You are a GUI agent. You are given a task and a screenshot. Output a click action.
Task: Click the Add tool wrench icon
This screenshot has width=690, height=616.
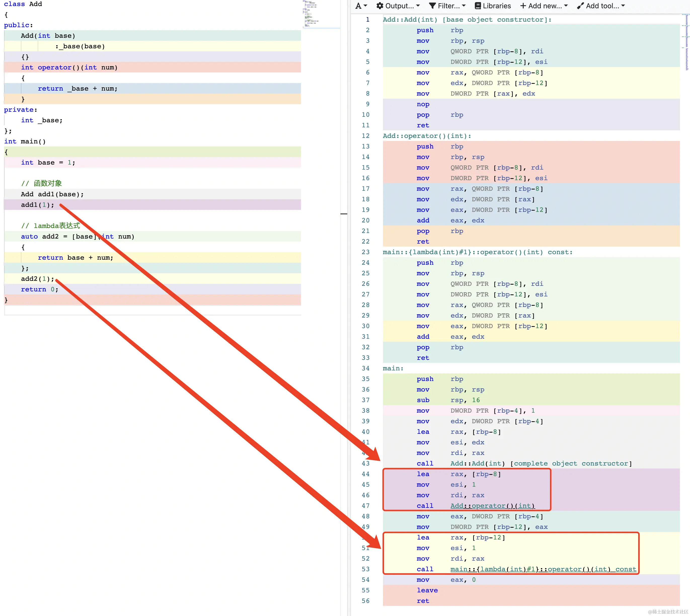coord(580,6)
